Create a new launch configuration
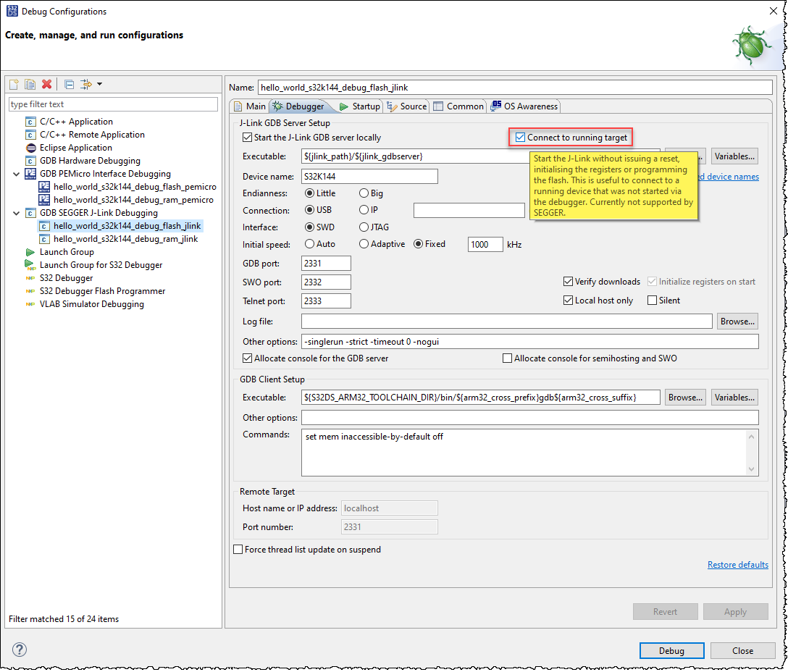 13,84
